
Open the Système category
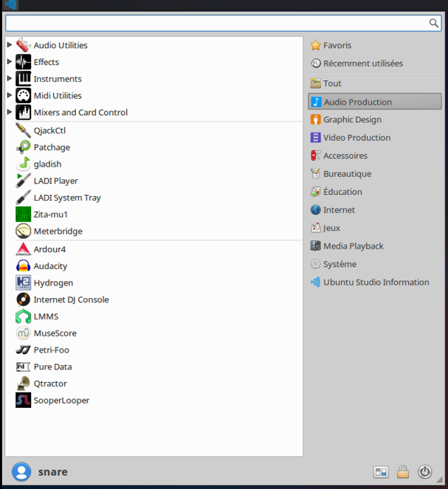[375, 264]
